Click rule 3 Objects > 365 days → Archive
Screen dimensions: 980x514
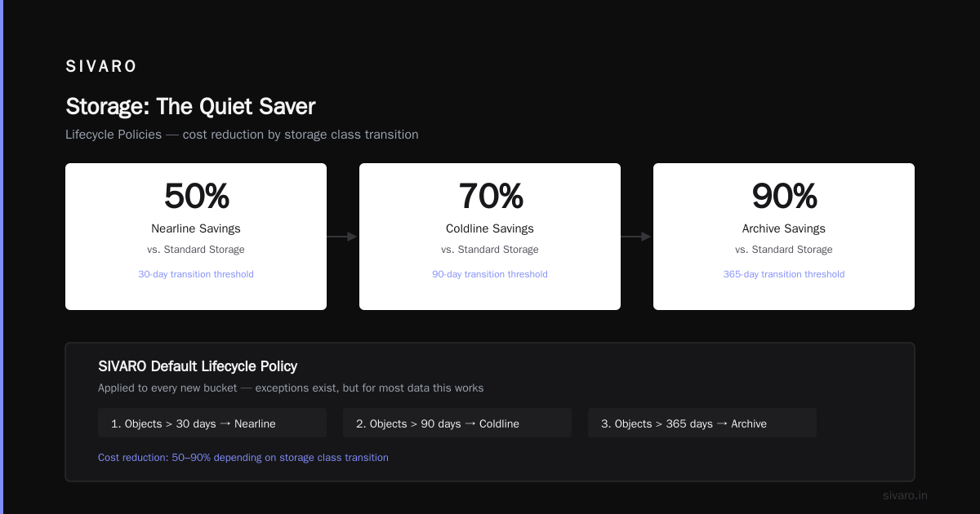702,423
